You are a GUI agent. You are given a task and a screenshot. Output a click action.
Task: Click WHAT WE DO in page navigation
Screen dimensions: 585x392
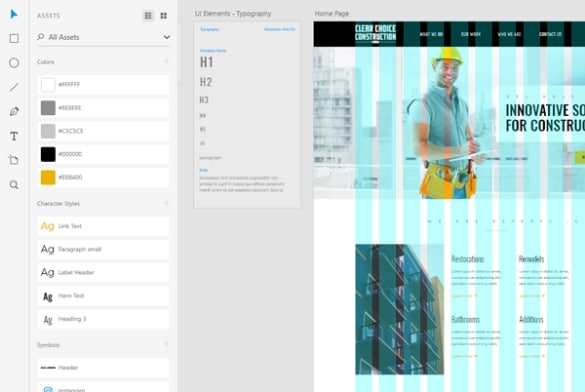pos(431,34)
